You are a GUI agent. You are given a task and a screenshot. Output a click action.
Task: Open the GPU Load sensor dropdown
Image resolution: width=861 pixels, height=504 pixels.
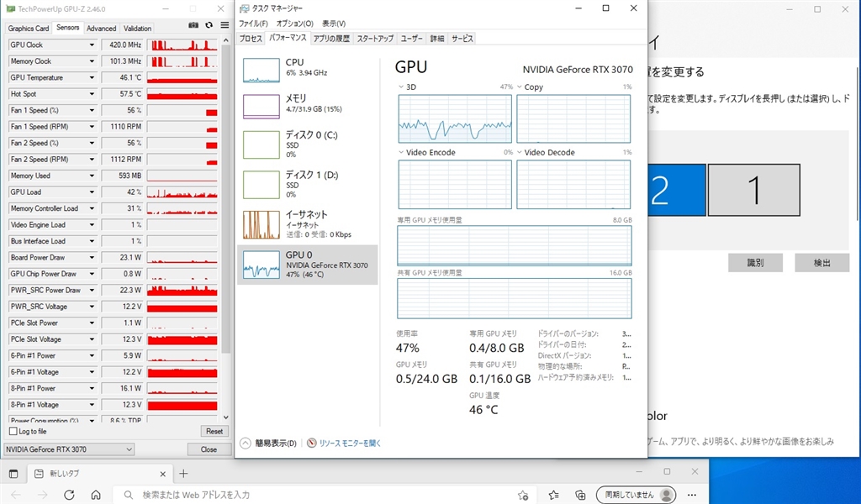coord(92,192)
